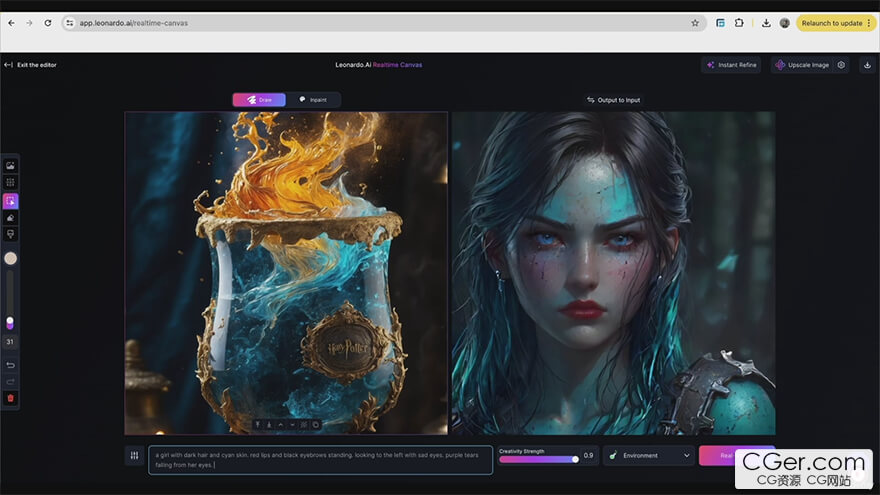880x495 pixels.
Task: Select the image upload tool in sidebar
Action: tap(10, 165)
